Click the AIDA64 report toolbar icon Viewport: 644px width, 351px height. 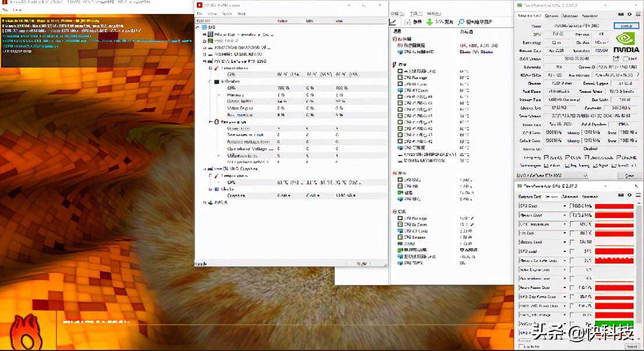click(408, 22)
